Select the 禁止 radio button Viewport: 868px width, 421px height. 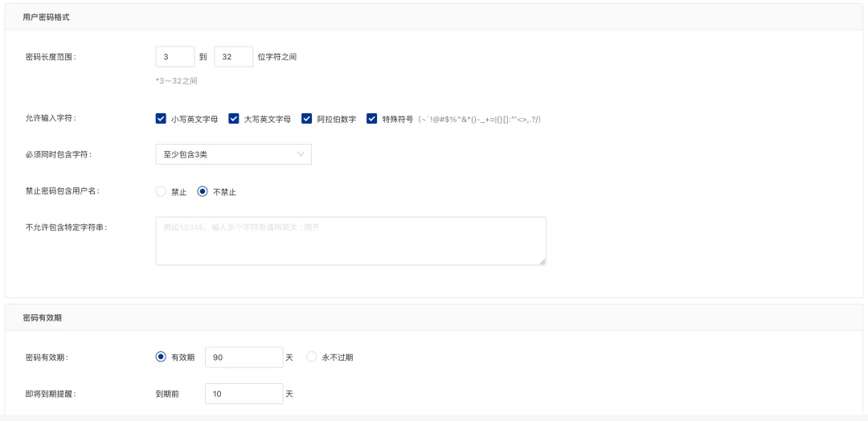point(161,192)
